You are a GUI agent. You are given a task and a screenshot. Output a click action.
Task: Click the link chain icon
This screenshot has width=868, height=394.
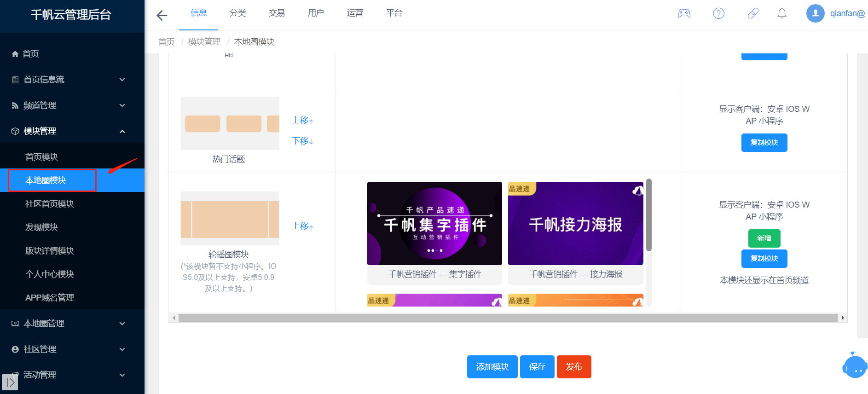click(753, 13)
